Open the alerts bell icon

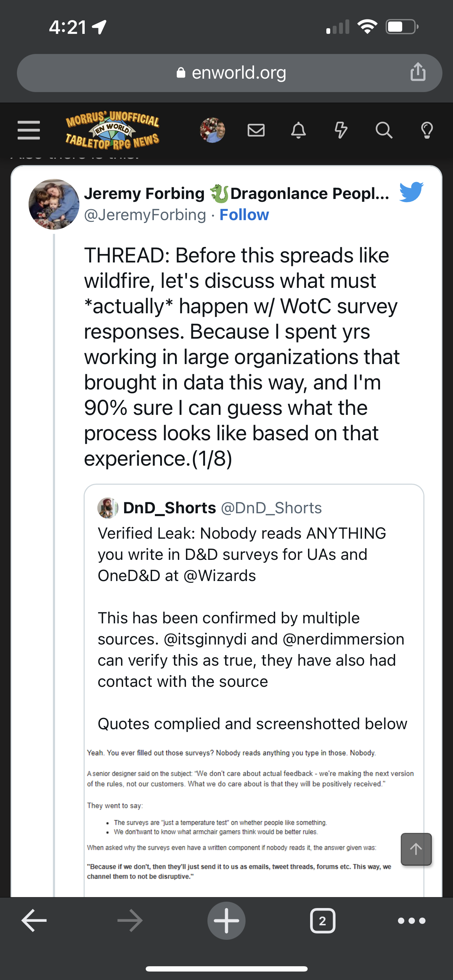(298, 130)
